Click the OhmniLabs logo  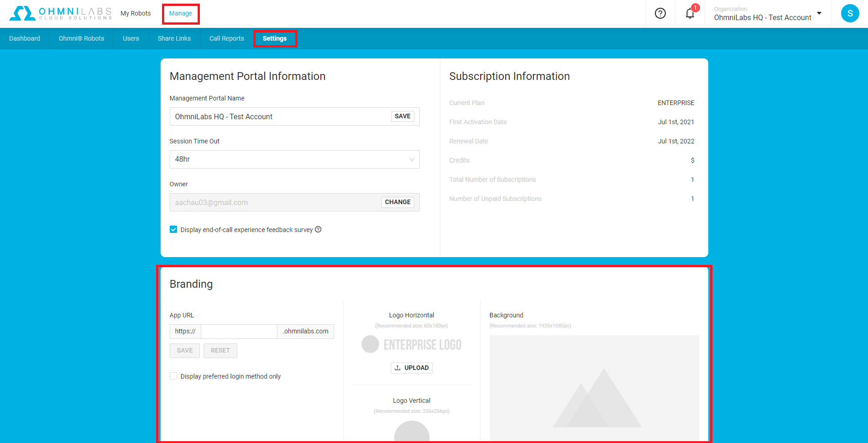coord(60,13)
